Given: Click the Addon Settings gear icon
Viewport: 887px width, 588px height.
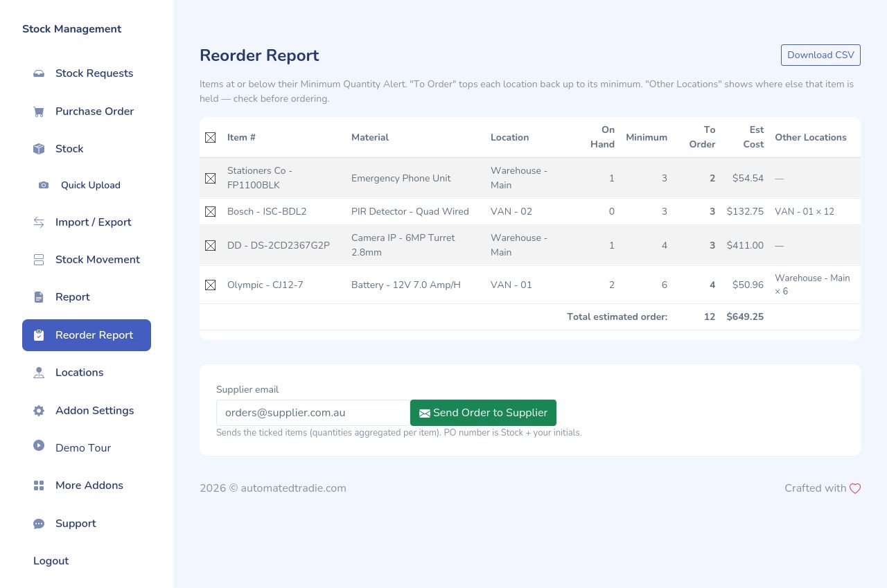Looking at the screenshot, I should point(39,411).
